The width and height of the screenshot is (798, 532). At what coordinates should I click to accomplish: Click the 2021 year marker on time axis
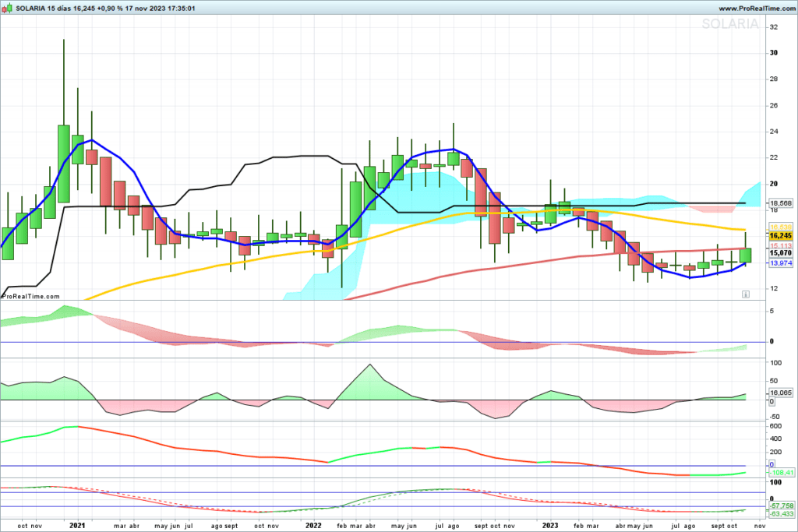coord(77,526)
